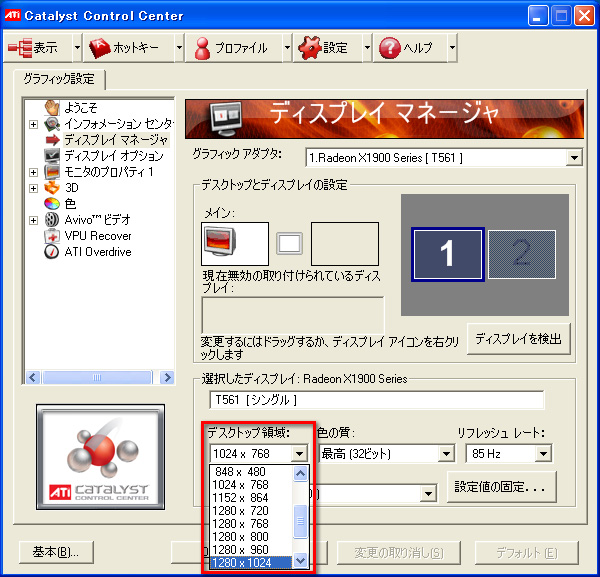Choose 1280 x 960 resolution
Viewport: 600px width, 577px height.
(251, 550)
